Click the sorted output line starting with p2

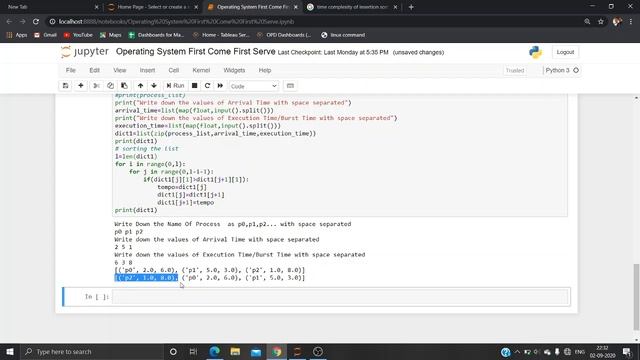click(209, 278)
